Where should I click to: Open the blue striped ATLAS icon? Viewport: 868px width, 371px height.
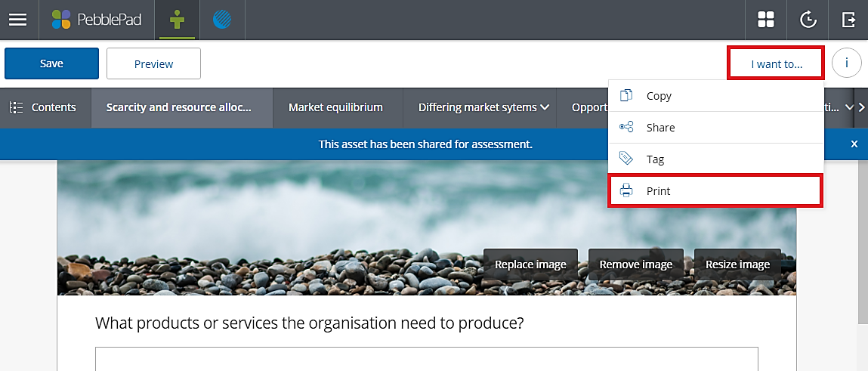pyautogui.click(x=222, y=20)
